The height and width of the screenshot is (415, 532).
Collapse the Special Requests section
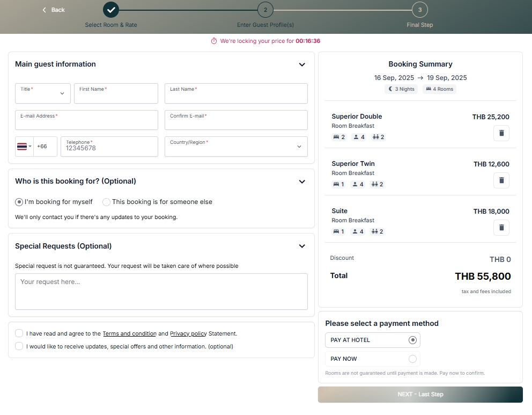(x=302, y=246)
